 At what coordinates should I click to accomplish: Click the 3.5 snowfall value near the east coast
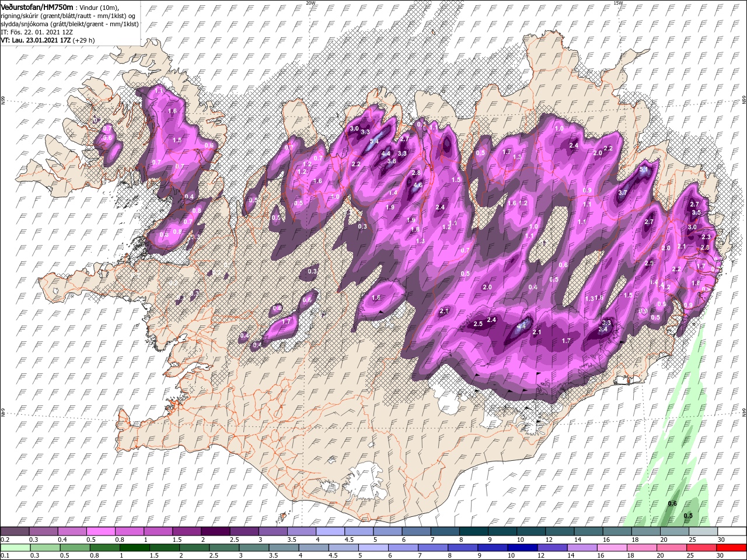tap(696, 212)
